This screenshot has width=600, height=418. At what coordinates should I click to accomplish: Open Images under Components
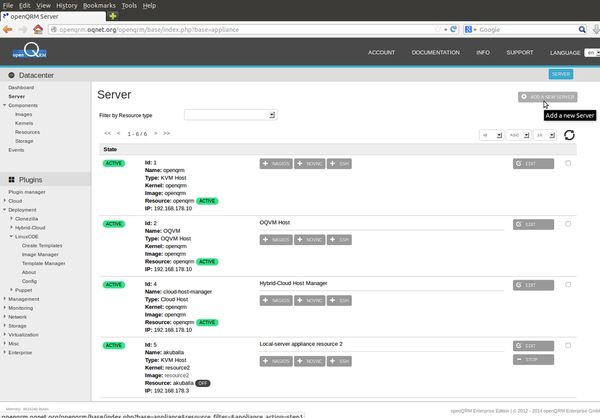coord(23,114)
